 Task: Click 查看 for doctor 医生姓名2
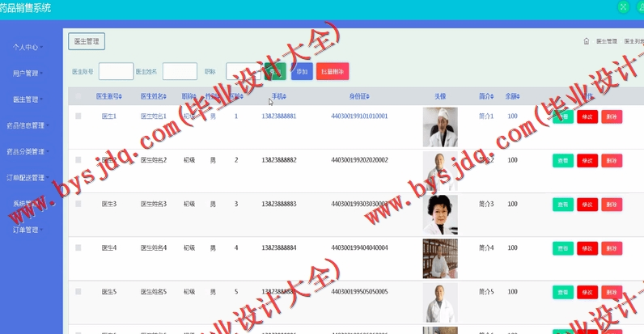(x=562, y=160)
